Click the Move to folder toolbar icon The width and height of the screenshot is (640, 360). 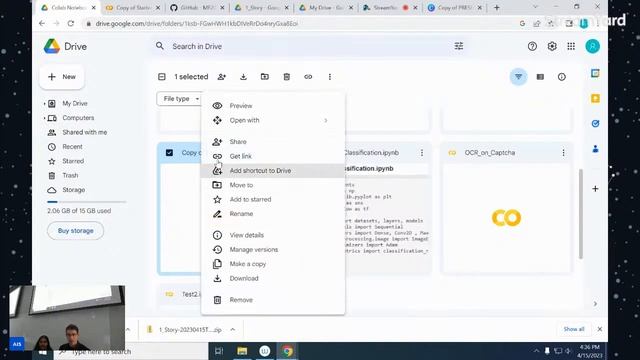pyautogui.click(x=265, y=77)
